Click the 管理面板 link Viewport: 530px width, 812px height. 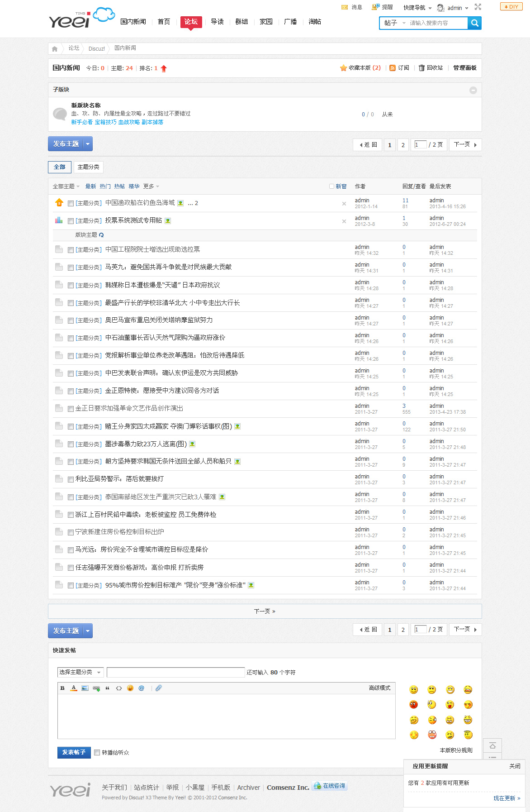(x=465, y=68)
